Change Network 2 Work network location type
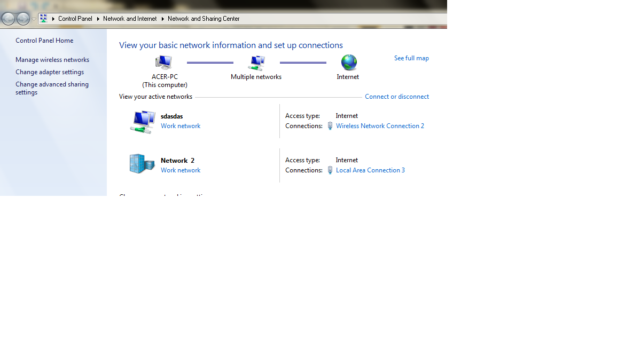The height and width of the screenshot is (364, 625). 181,170
